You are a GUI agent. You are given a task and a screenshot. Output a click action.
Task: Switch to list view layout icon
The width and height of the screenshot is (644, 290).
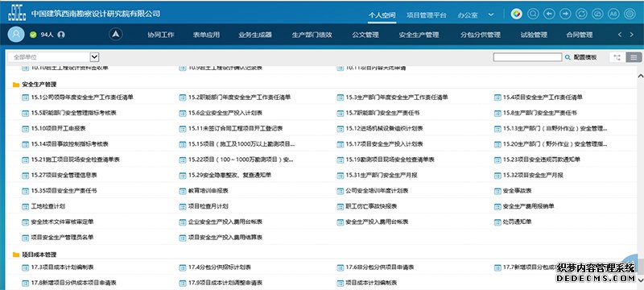click(x=634, y=57)
